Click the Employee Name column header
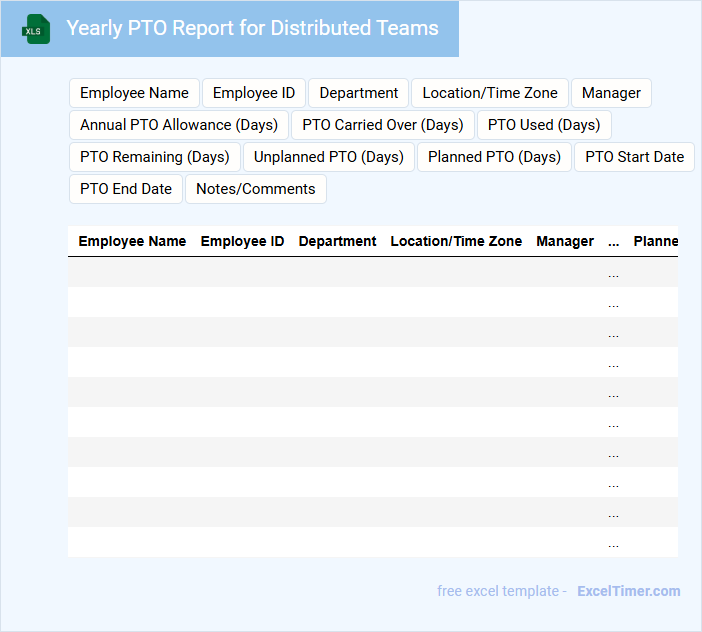702x632 pixels. (x=132, y=241)
